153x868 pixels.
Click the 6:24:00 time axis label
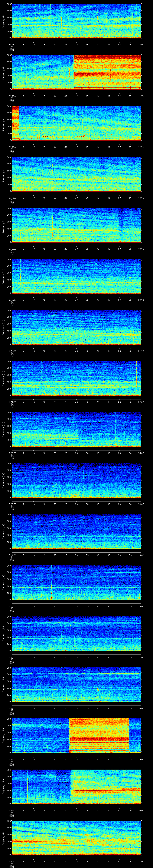pyautogui.click(x=12, y=555)
